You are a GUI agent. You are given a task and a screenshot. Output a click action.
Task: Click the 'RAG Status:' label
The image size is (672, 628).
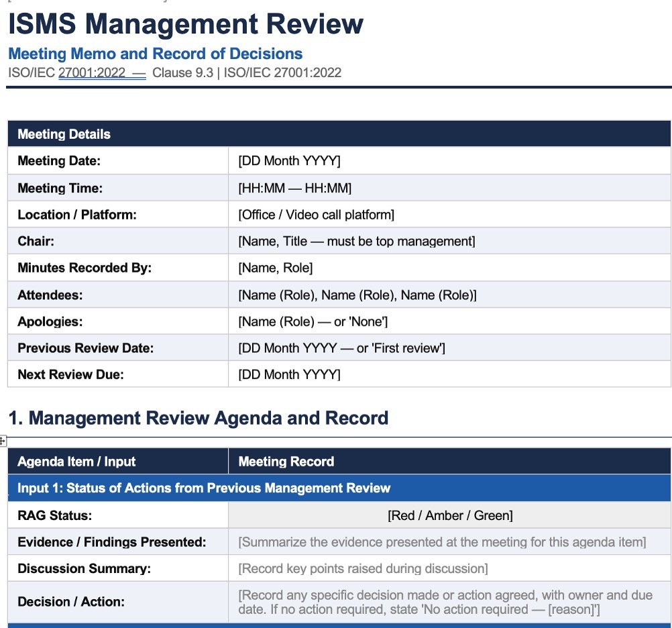coord(55,515)
